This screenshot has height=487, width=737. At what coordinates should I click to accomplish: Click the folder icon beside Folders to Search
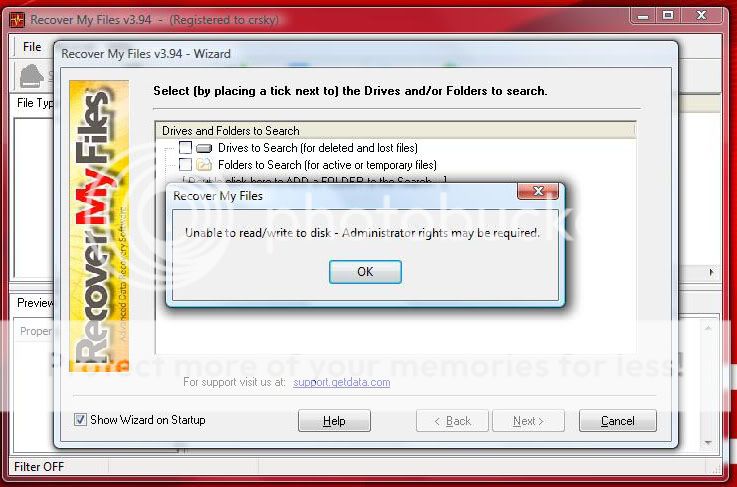204,165
